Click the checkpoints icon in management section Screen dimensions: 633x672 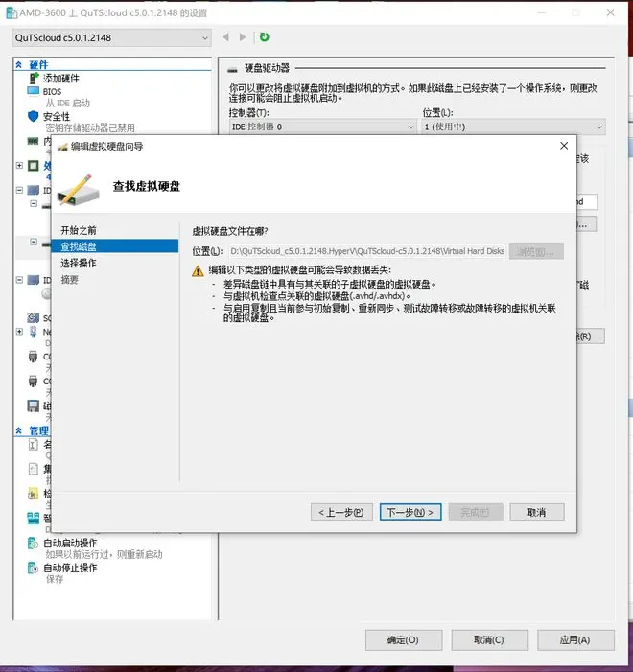pos(33,494)
